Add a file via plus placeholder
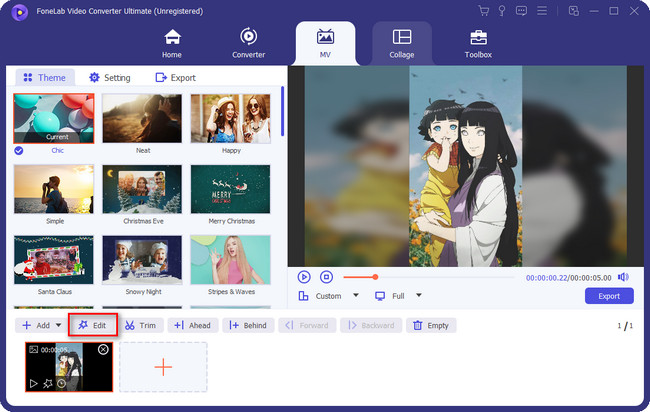Screen dimensions: 650x412 point(163,367)
